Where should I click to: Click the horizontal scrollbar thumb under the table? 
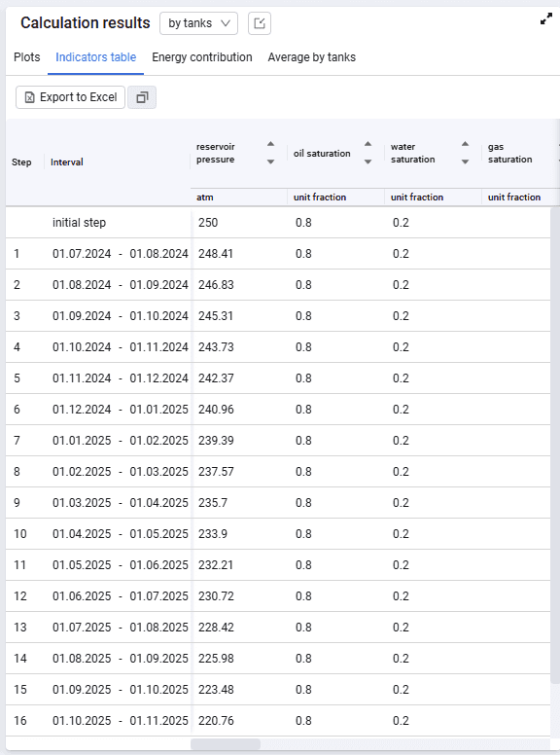click(x=226, y=744)
